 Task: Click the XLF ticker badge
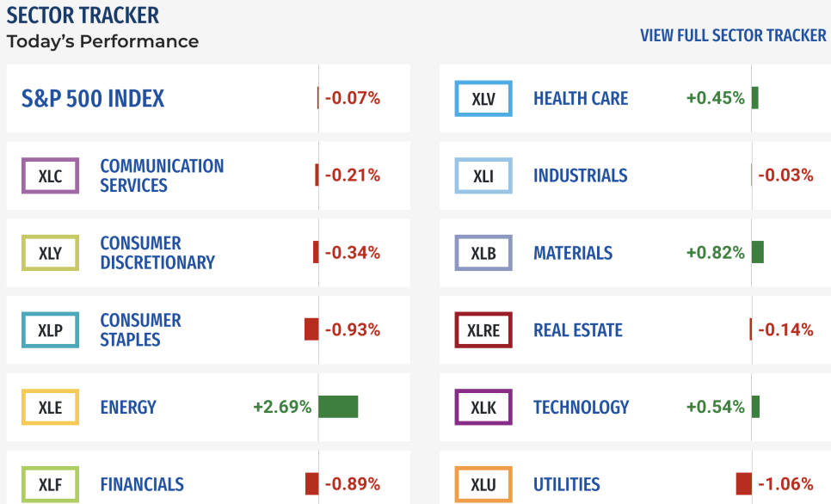(x=51, y=484)
